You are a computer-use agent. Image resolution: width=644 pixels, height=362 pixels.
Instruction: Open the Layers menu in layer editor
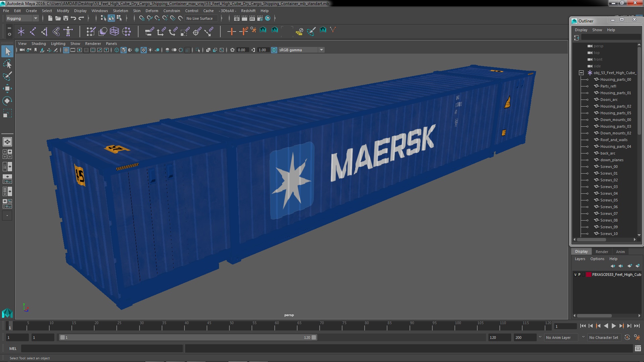(x=580, y=259)
